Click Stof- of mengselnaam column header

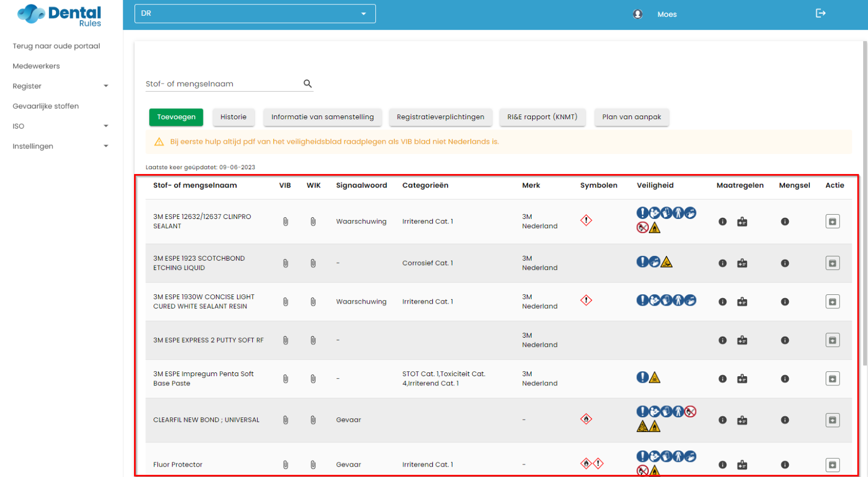click(x=195, y=185)
